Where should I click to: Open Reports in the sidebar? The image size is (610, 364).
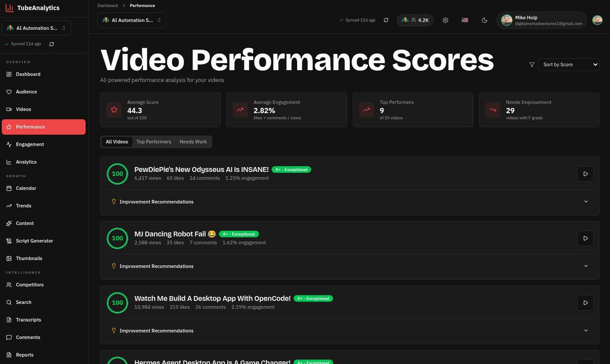[x=43, y=355]
